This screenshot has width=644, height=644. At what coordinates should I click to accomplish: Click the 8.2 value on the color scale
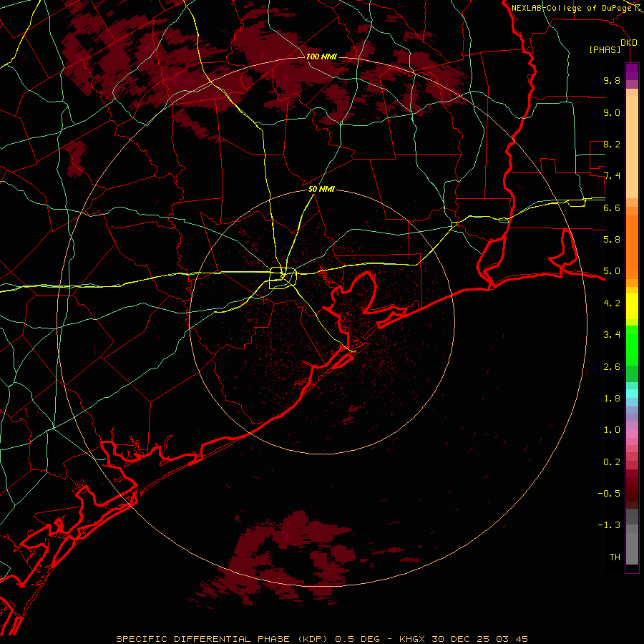612,144
